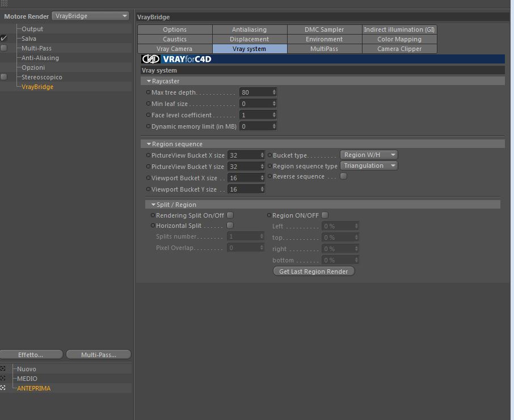Open the Camera Clipper tab
The height and width of the screenshot is (420, 514).
[x=399, y=49]
